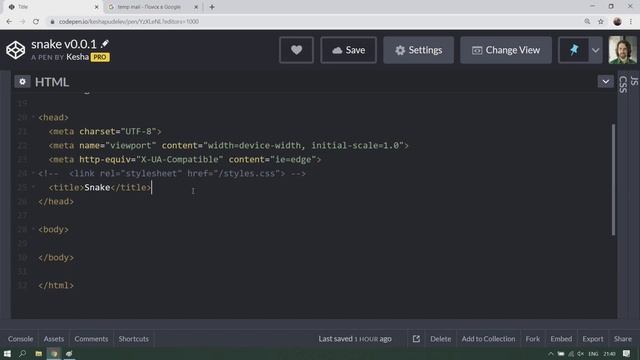Close the temp mail browser tab
Image resolution: width=640 pixels, height=360 pixels.
click(x=196, y=7)
